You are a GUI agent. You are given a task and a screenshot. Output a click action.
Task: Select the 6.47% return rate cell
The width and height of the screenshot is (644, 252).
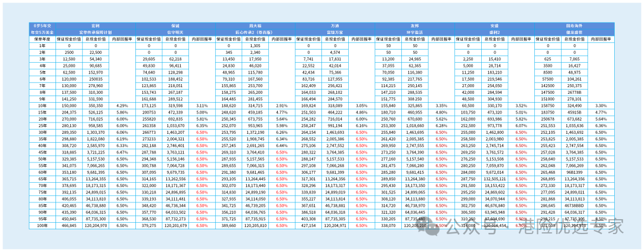(x=122, y=152)
